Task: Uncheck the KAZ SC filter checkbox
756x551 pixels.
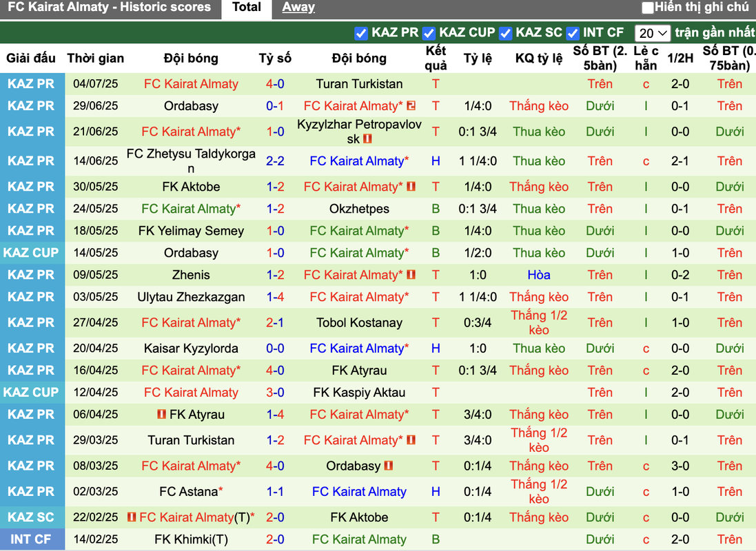Action: tap(505, 33)
